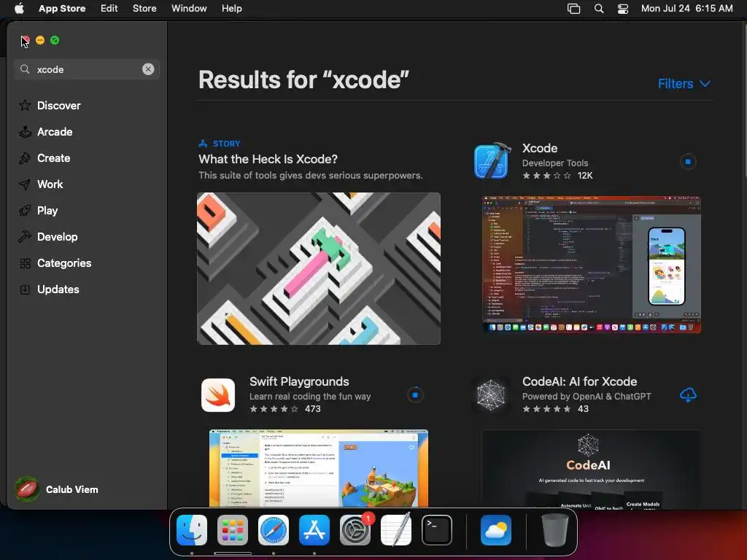747x560 pixels.
Task: Open the Calub Viem account avatar
Action: tap(27, 489)
